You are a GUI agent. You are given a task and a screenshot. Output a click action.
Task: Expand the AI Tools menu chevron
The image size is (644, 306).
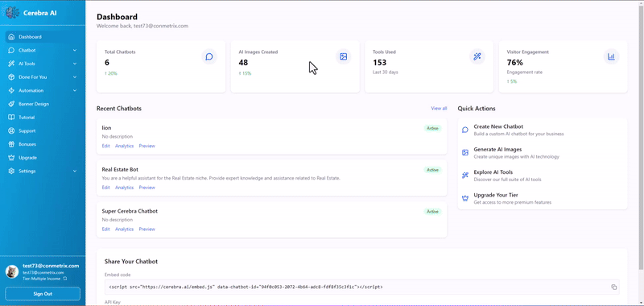point(75,64)
